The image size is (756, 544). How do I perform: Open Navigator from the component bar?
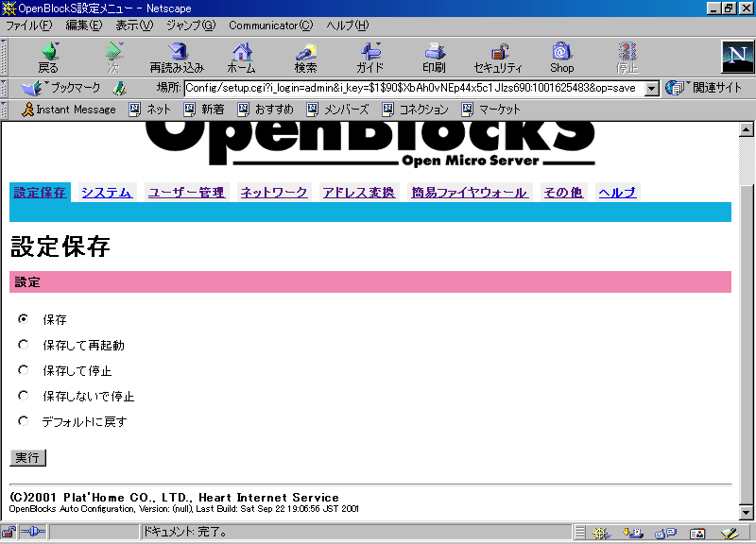[x=601, y=533]
